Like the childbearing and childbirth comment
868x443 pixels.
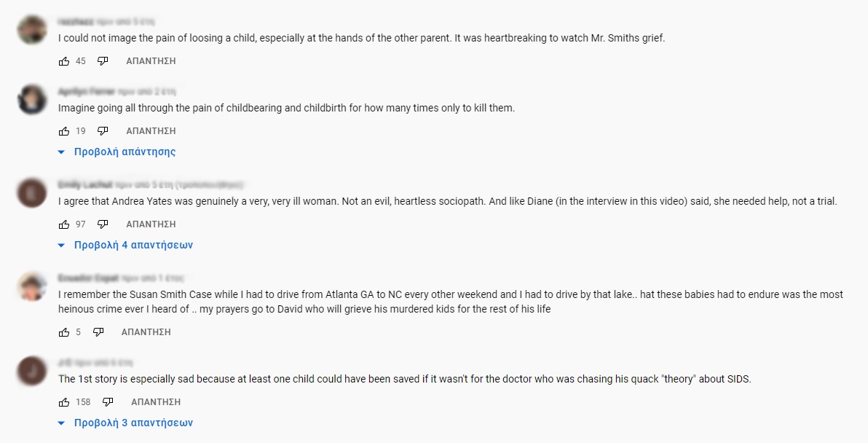(x=64, y=131)
